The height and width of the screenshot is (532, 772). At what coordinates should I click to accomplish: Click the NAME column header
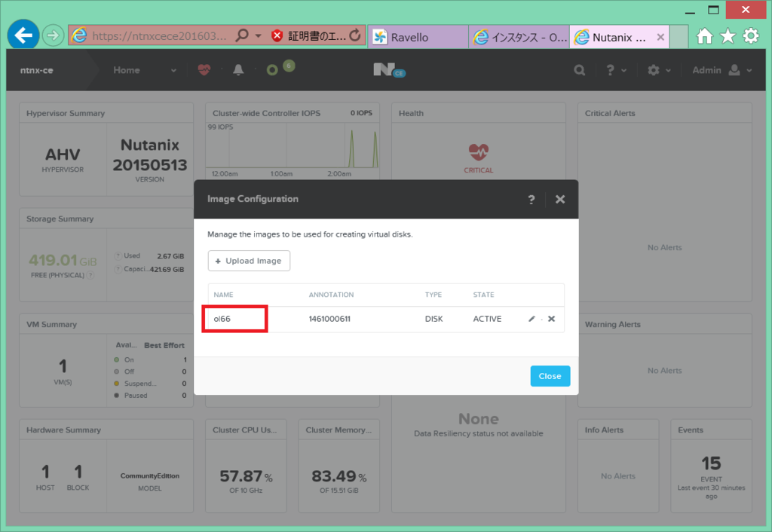223,295
